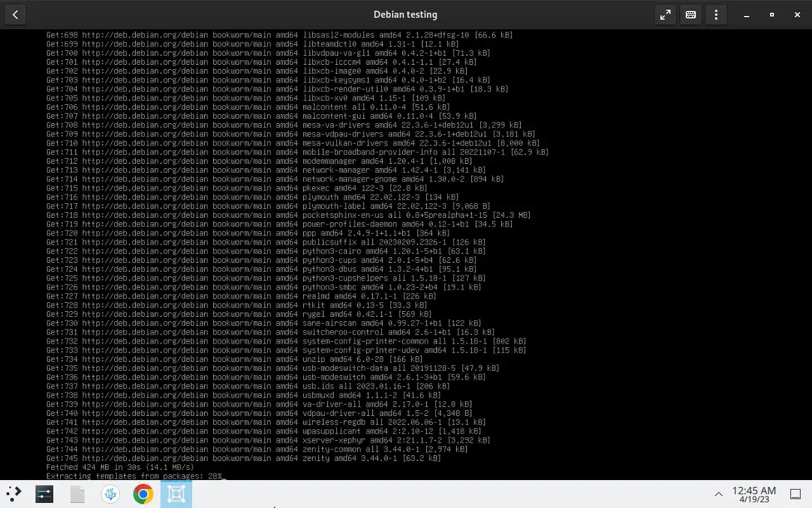This screenshot has width=812, height=508.
Task: Open the keyboard shortcuts button
Action: (690, 15)
